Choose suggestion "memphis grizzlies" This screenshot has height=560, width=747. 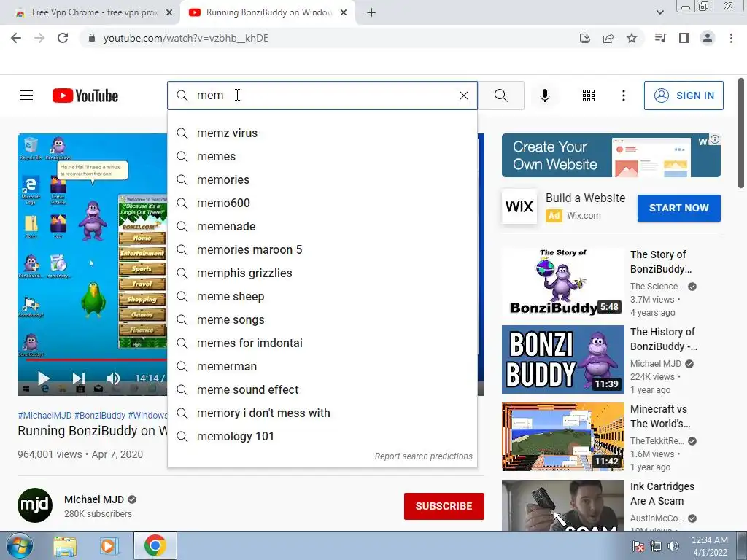click(322, 273)
